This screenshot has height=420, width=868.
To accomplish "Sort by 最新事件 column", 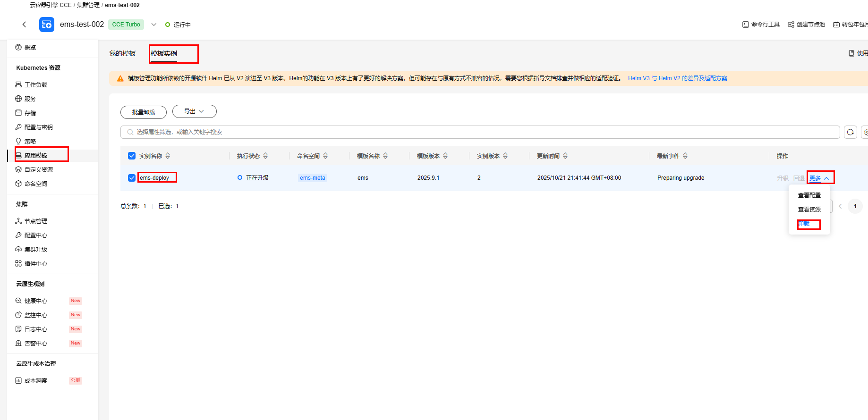I will [685, 156].
